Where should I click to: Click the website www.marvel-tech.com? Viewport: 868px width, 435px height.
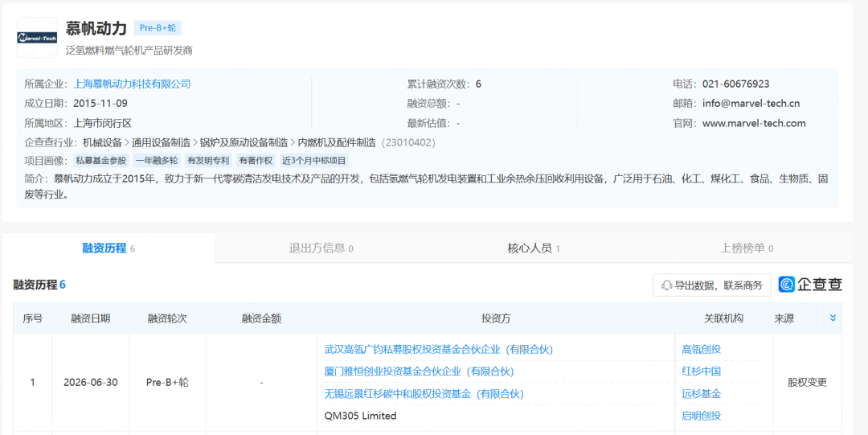coord(754,123)
